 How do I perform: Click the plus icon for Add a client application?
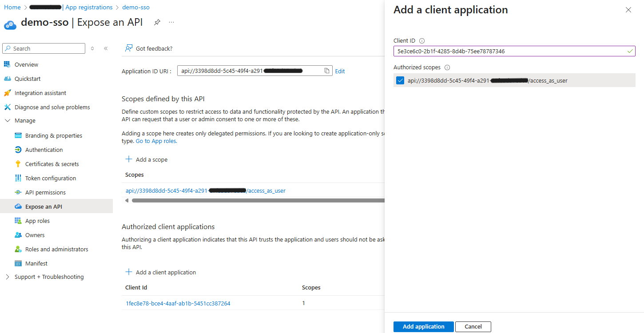[129, 272]
